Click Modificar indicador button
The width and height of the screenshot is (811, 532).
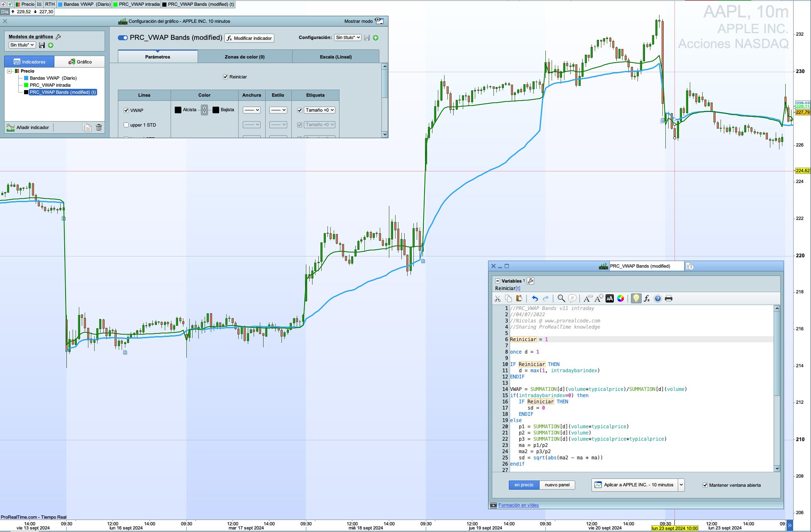point(249,38)
